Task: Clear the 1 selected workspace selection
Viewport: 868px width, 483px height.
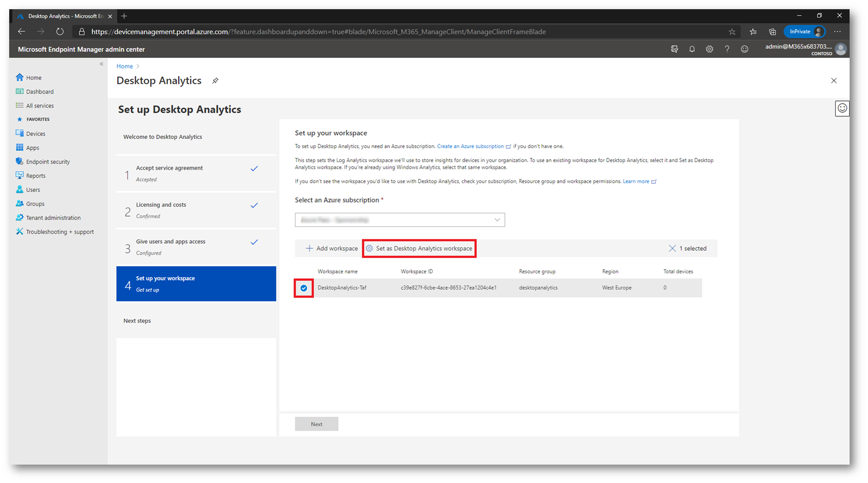Action: click(672, 248)
